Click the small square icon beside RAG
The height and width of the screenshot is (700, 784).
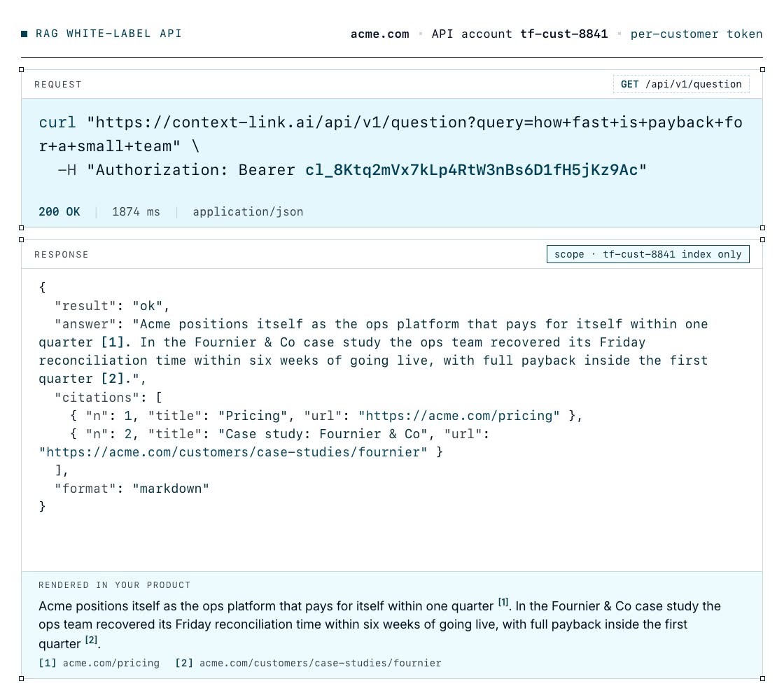coord(24,34)
